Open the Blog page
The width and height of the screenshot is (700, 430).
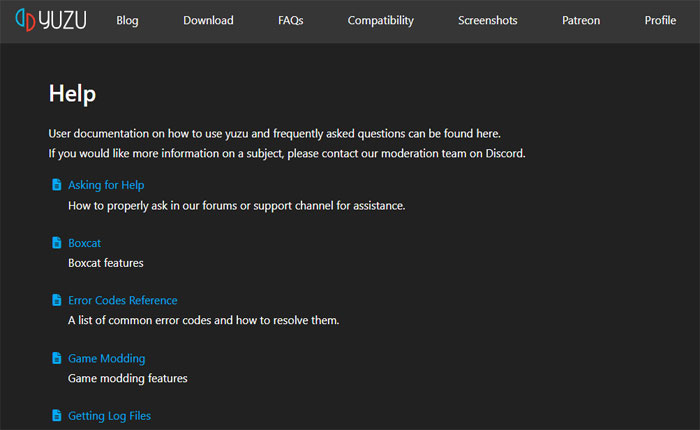coord(127,20)
